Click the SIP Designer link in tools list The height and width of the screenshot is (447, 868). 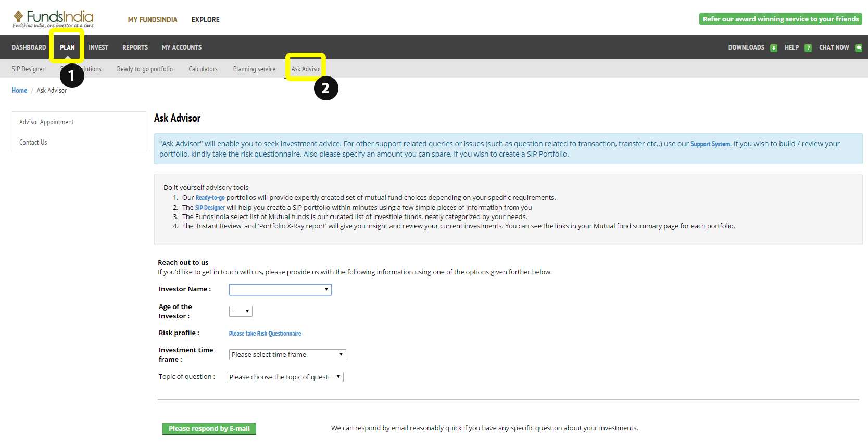point(210,207)
